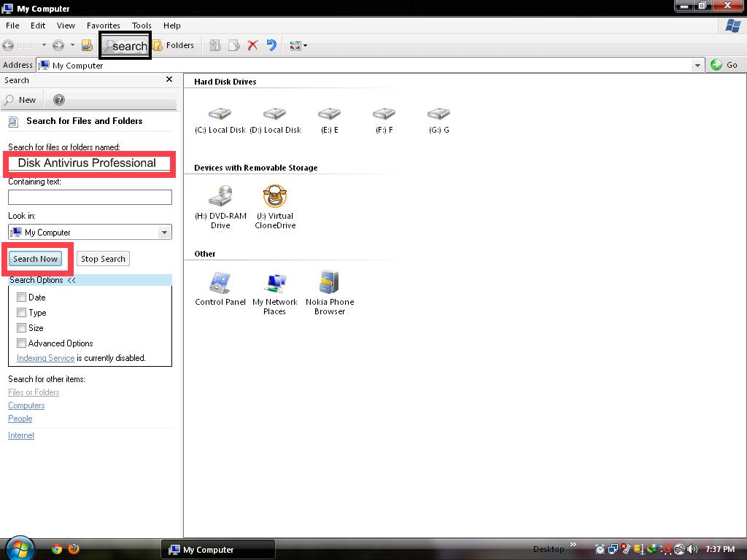Click the blue Undo arrow icon

pyautogui.click(x=271, y=46)
